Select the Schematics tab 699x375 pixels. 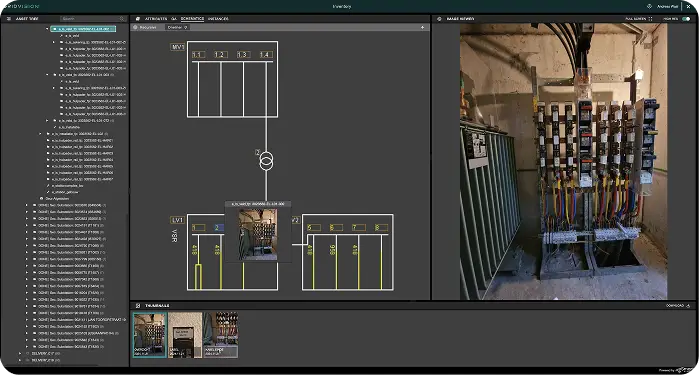192,19
